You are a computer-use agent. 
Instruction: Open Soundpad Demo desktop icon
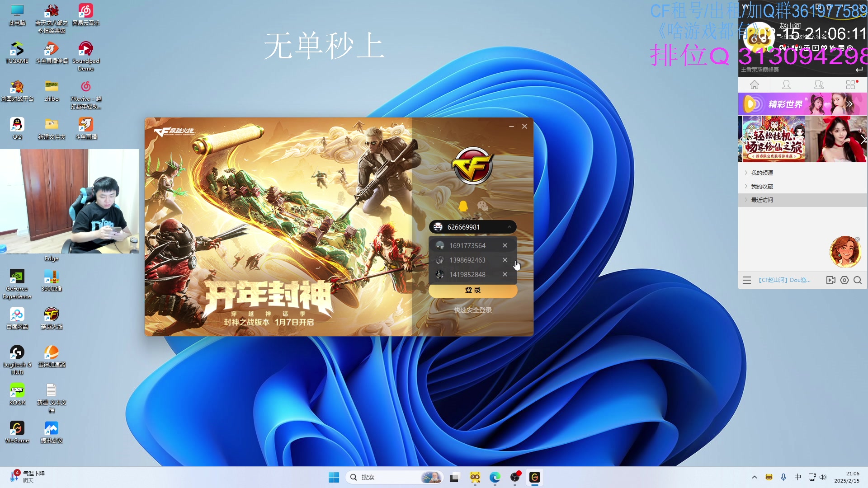click(x=86, y=56)
